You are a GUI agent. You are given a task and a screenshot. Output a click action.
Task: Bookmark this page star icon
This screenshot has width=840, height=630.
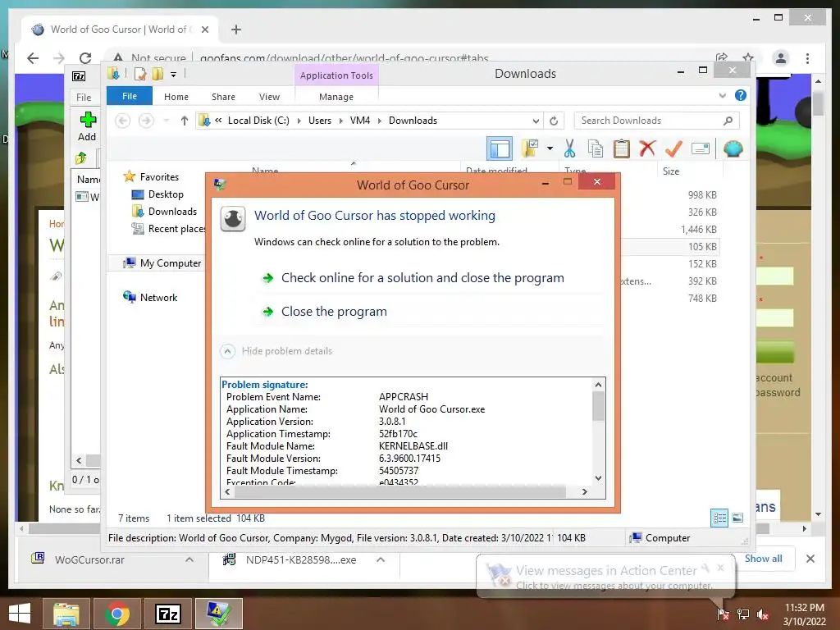(x=748, y=57)
